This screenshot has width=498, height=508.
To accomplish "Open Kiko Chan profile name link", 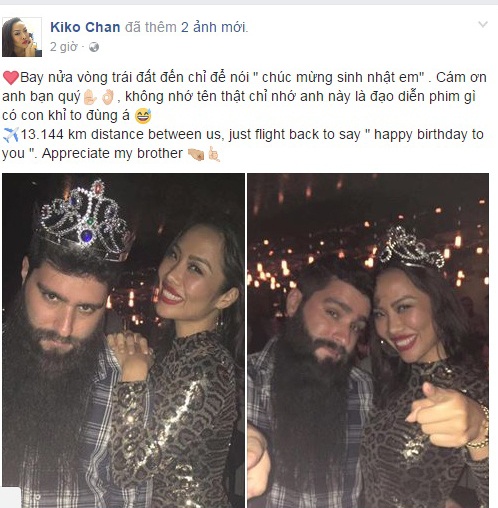I will [x=85, y=27].
